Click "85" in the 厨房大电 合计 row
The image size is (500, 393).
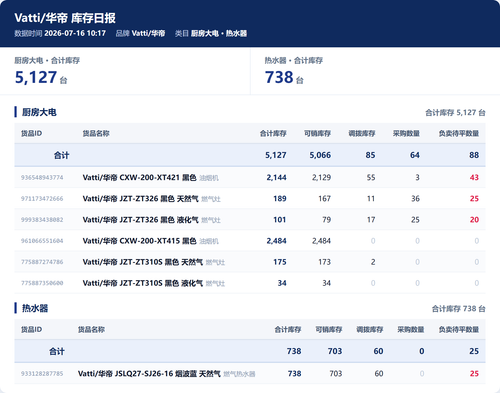(x=370, y=155)
